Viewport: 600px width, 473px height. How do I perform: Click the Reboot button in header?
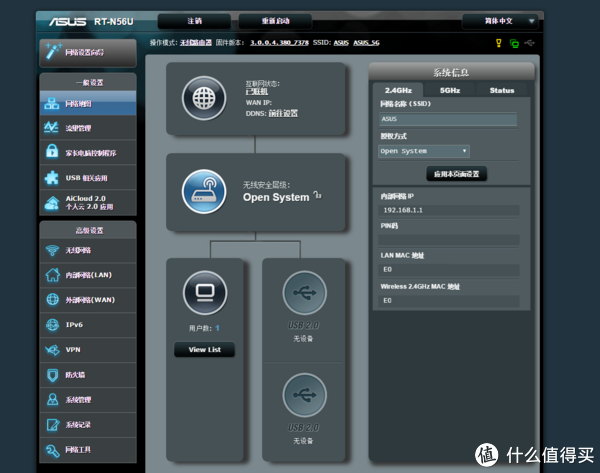tap(275, 21)
